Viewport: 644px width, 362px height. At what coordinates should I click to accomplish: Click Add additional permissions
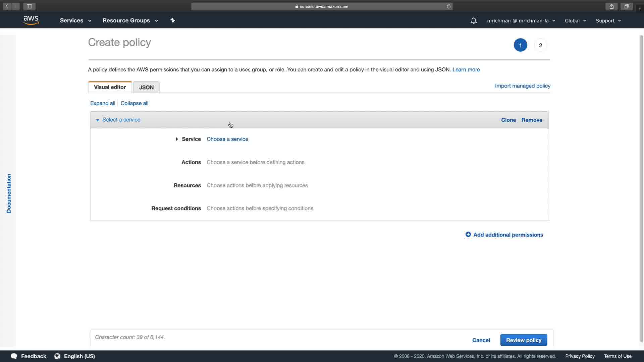pyautogui.click(x=504, y=235)
